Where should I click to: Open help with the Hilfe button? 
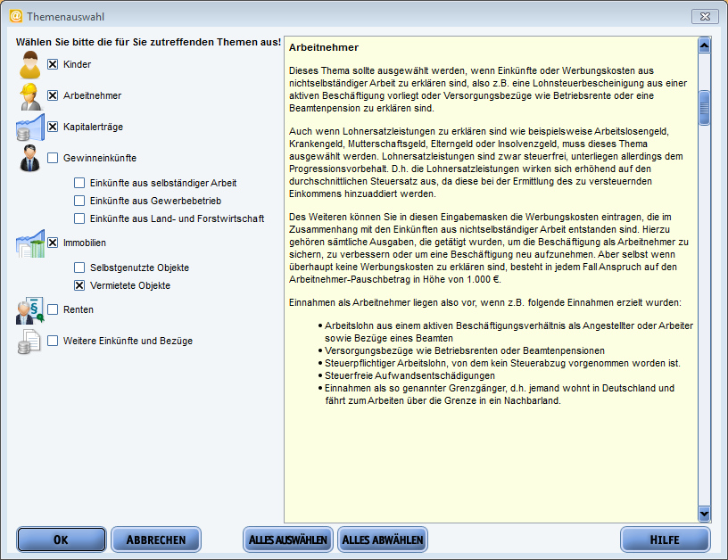point(665,539)
